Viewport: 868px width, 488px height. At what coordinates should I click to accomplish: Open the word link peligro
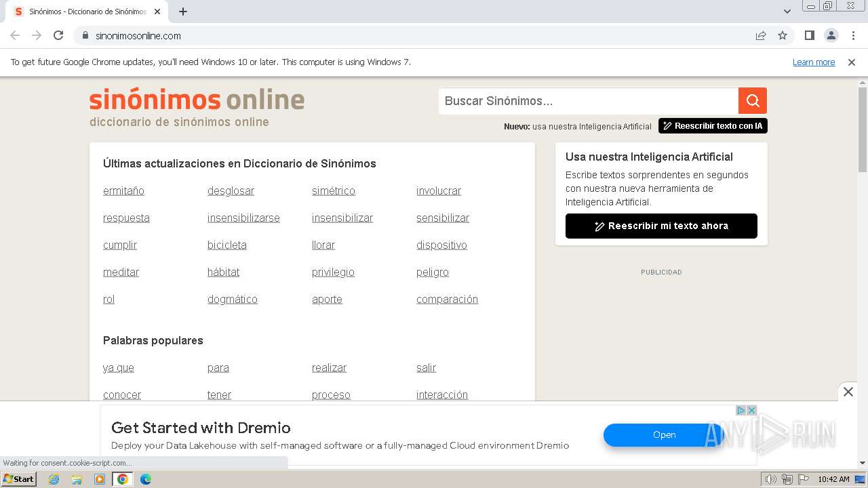click(433, 272)
